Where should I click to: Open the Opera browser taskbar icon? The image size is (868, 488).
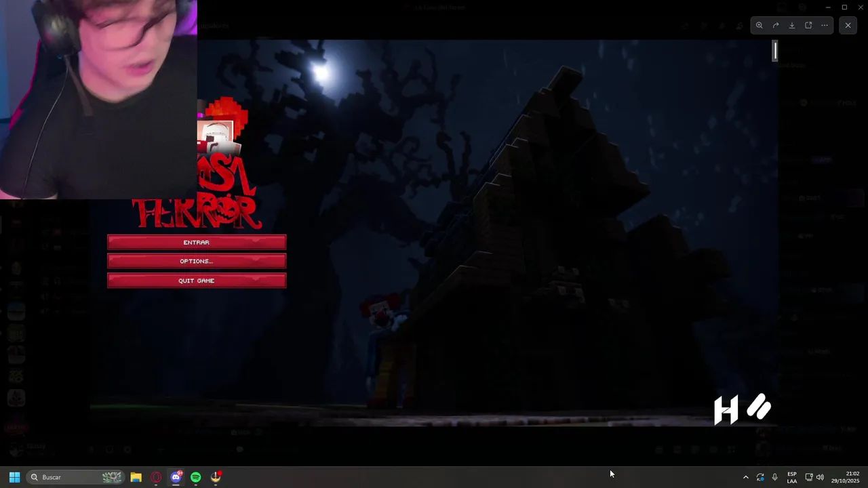[156, 477]
